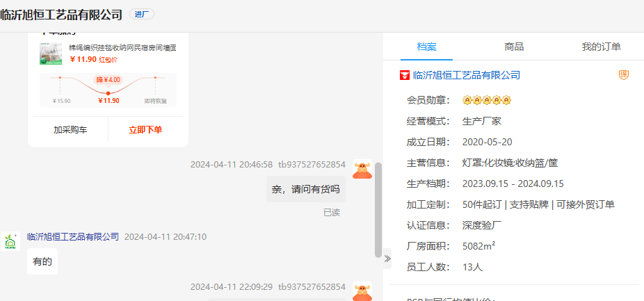Click the seller name above the 有的 message

(73, 236)
